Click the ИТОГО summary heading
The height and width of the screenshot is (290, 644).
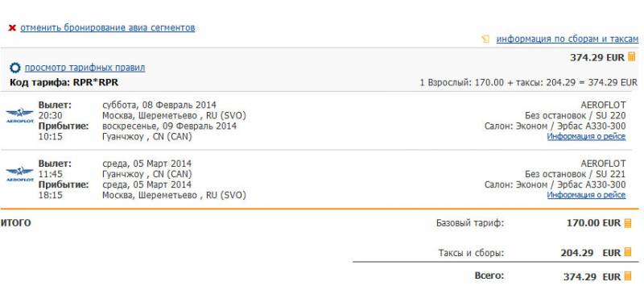coord(15,223)
